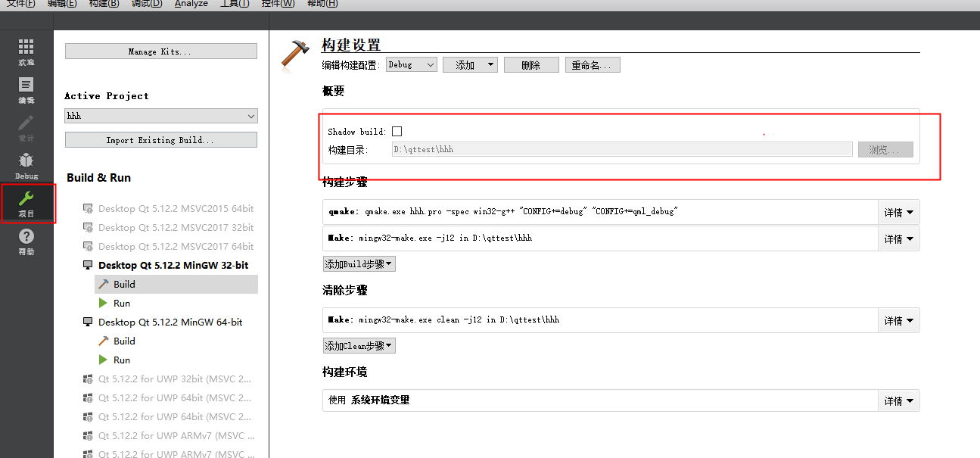Click the Import Existing Build... button

pos(161,140)
